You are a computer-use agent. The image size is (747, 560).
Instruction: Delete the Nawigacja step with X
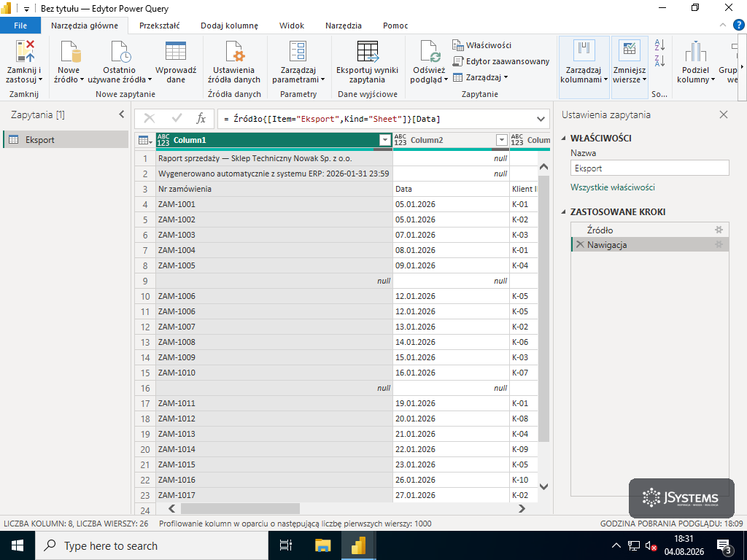pos(580,244)
